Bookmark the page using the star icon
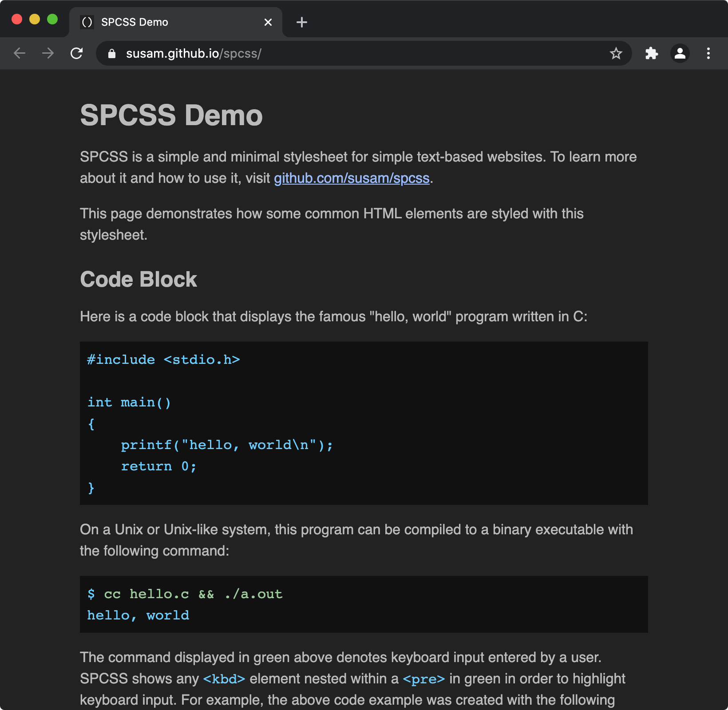728x710 pixels. [x=616, y=53]
